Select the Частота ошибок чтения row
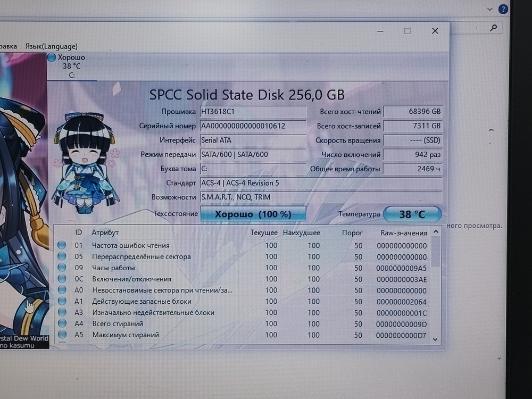This screenshot has width=532, height=399. [x=243, y=245]
